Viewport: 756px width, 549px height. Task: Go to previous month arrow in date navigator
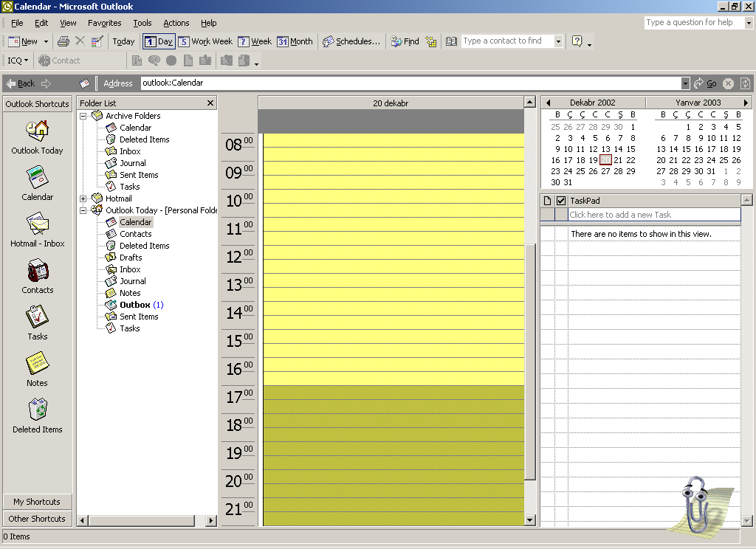point(548,103)
